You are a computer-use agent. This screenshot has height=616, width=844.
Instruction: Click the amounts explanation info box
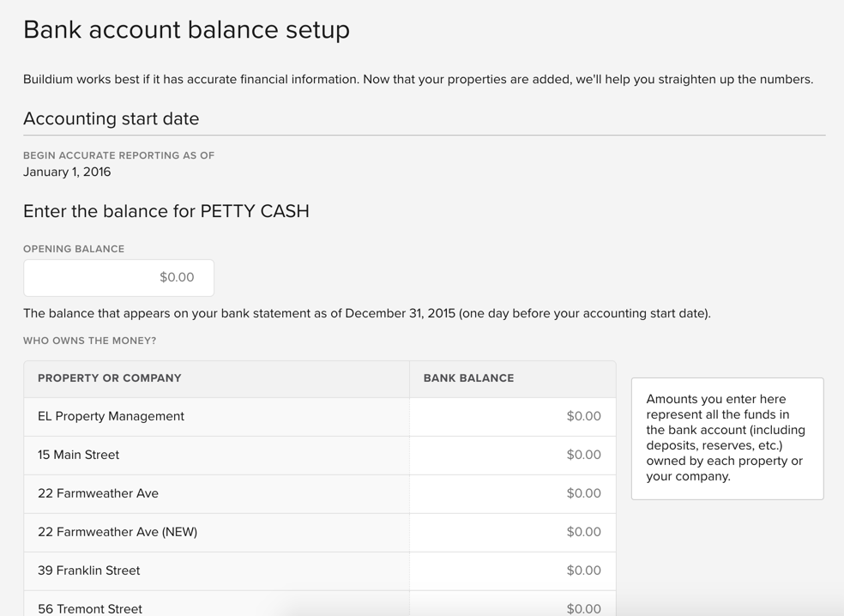click(x=726, y=438)
